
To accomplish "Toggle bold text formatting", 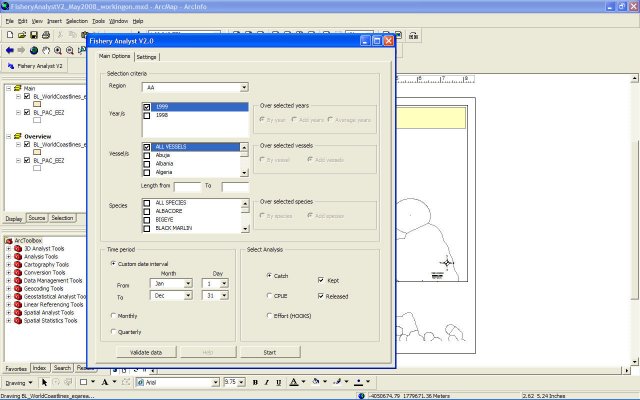I will (x=255, y=382).
